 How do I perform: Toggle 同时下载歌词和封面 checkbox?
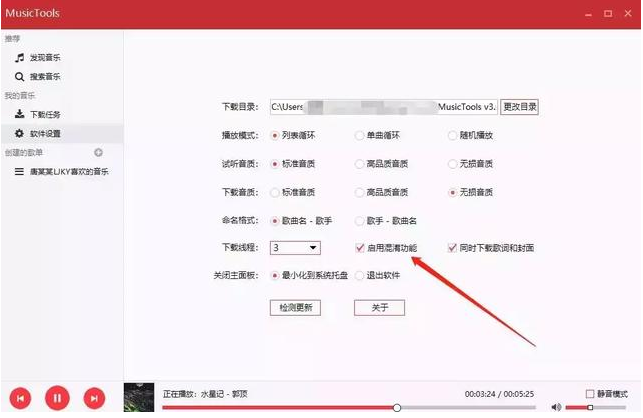coord(452,248)
